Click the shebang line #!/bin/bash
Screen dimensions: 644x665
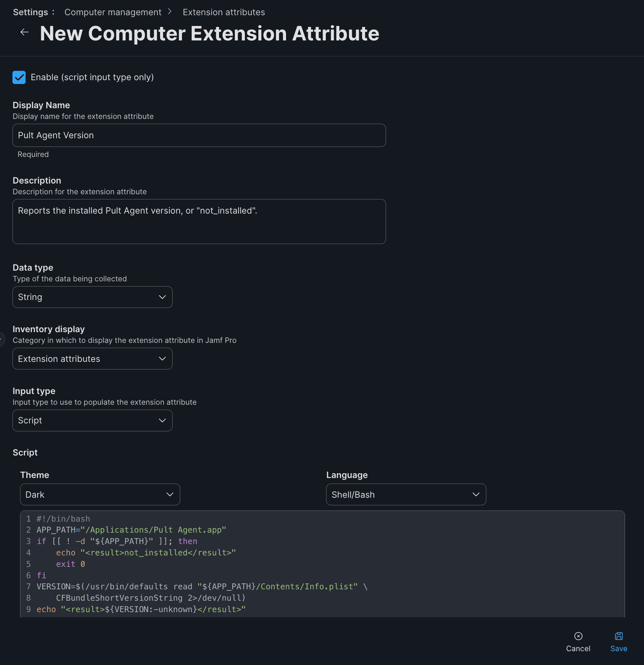(x=63, y=519)
